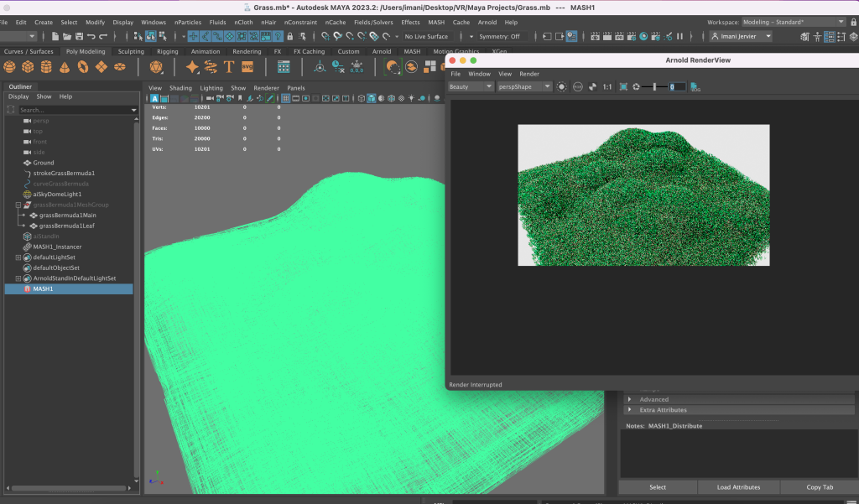Create a polygon cube from the shelf

[x=28, y=67]
